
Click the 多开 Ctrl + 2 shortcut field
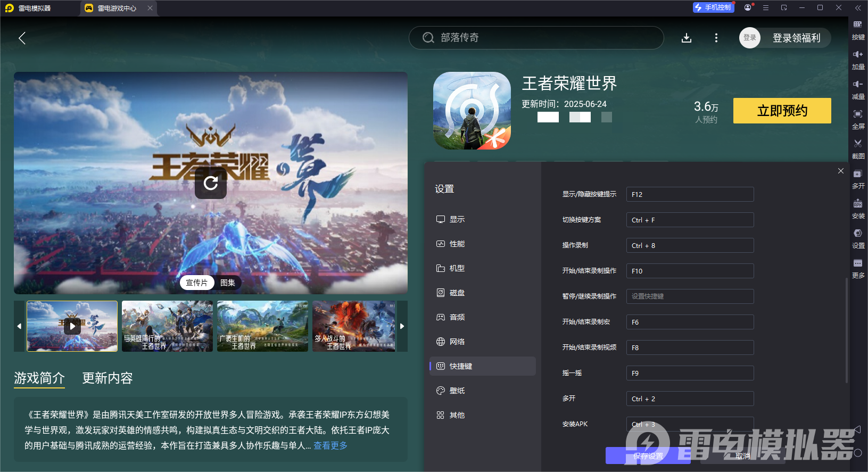click(x=690, y=399)
